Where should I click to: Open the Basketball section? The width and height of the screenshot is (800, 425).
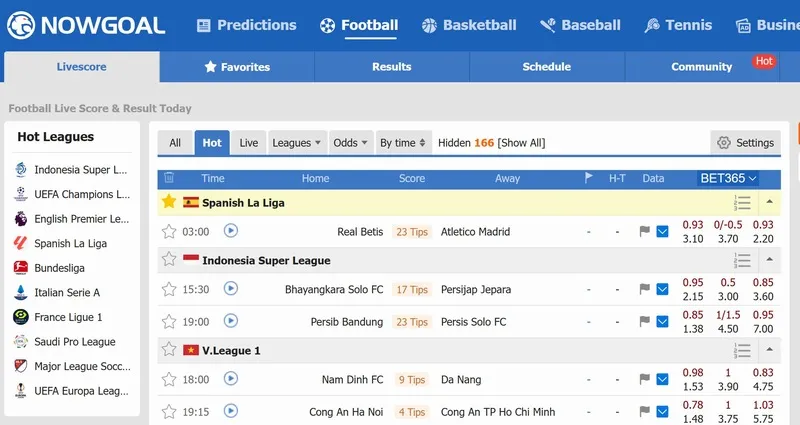pos(469,25)
